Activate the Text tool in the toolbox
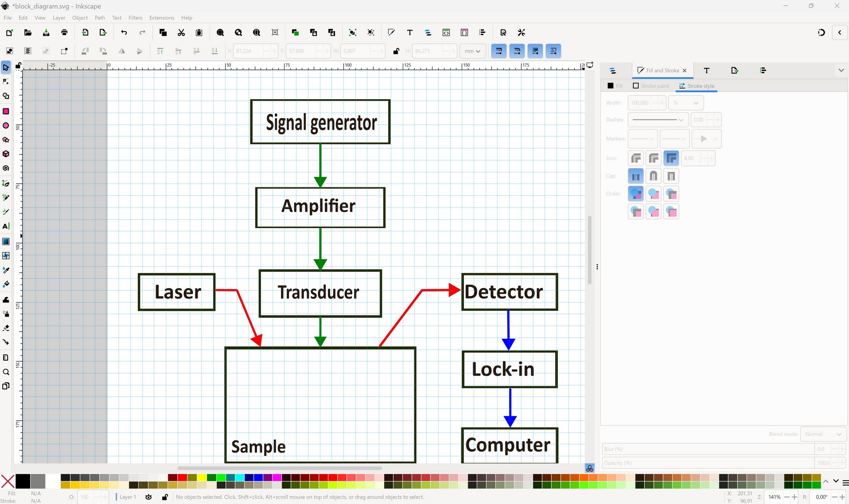This screenshot has height=504, width=849. (x=6, y=226)
